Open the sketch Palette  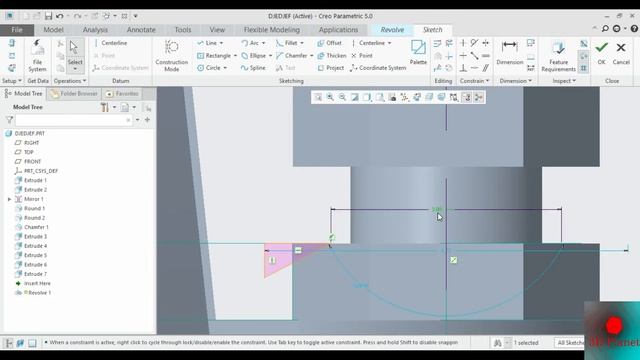(418, 52)
